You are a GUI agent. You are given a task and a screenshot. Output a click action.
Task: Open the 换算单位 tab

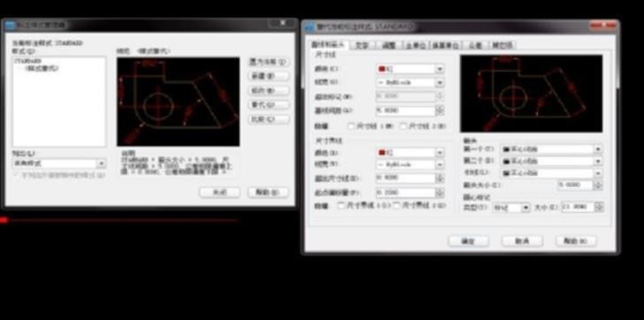(446, 45)
